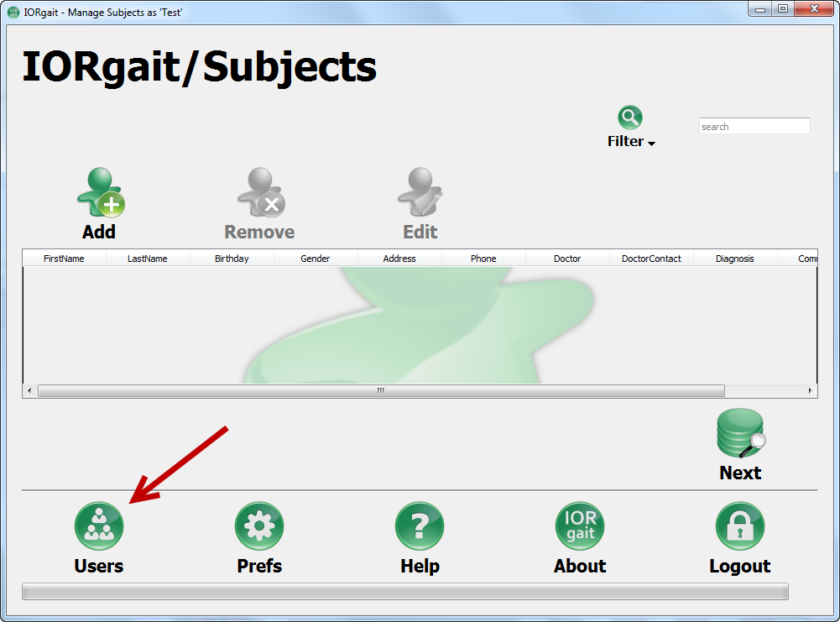Close the IORgait window
This screenshot has width=840, height=622.
point(814,9)
